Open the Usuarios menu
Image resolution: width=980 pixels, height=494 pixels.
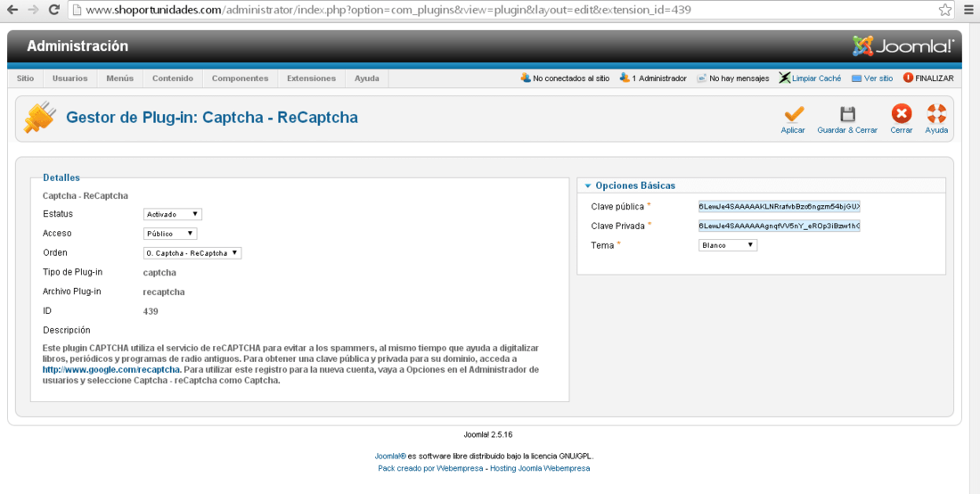point(70,78)
